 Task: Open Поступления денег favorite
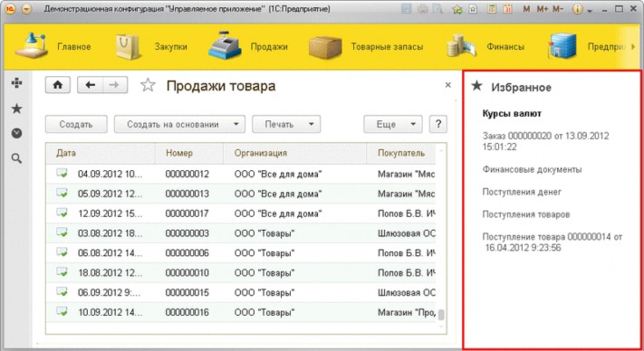(x=522, y=192)
